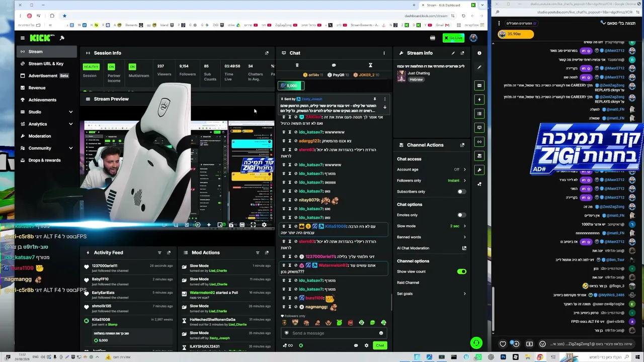
Task: Open the Revenue page
Action: click(x=47, y=87)
